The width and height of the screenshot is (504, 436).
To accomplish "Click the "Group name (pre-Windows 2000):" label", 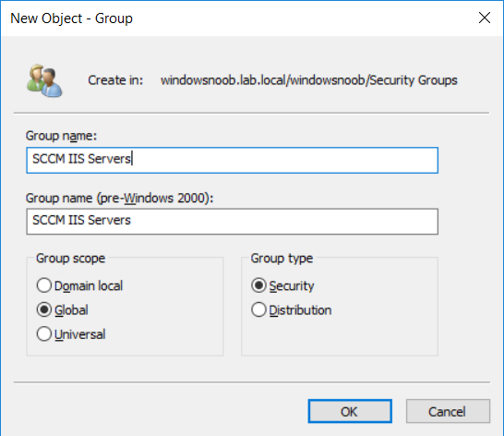I will coord(119,198).
